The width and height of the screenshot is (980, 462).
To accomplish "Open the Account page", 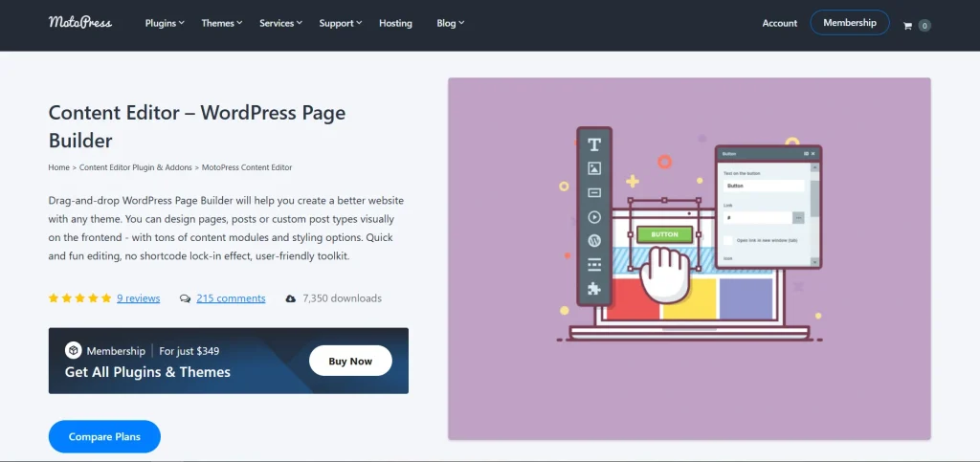I will point(779,23).
